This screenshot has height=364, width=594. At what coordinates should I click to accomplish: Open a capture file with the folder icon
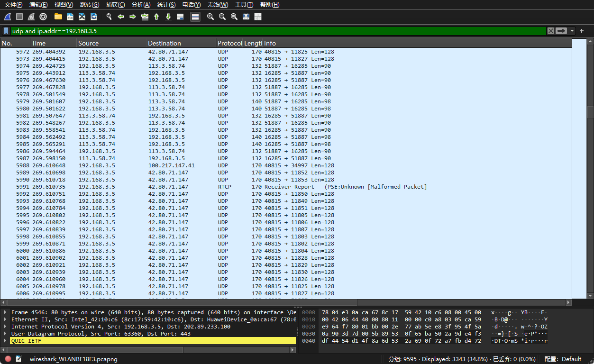coord(58,17)
